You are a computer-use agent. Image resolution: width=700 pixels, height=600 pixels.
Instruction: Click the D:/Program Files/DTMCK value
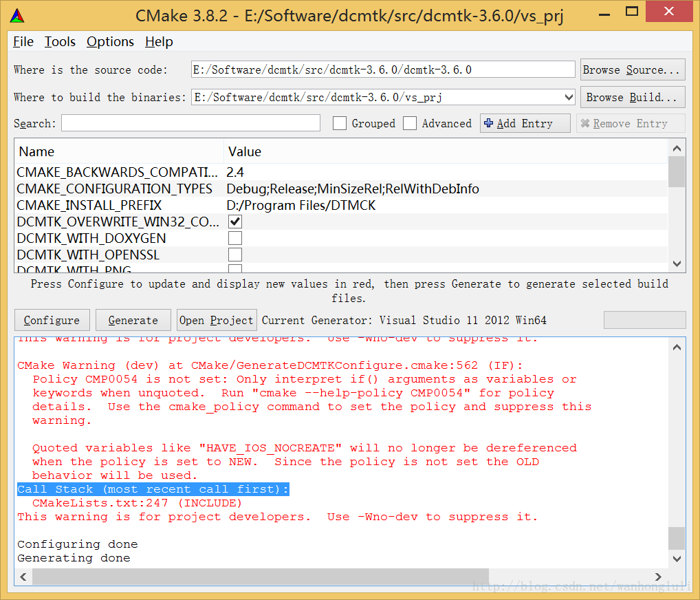(301, 206)
